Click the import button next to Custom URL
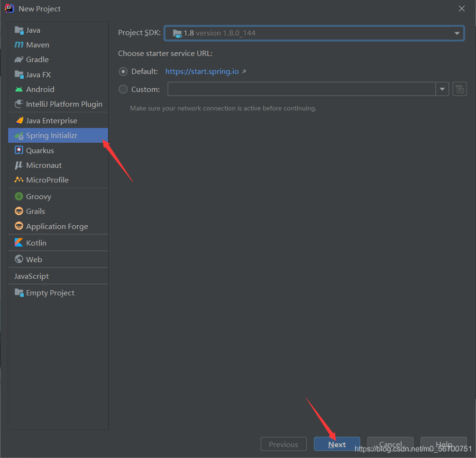 [459, 89]
